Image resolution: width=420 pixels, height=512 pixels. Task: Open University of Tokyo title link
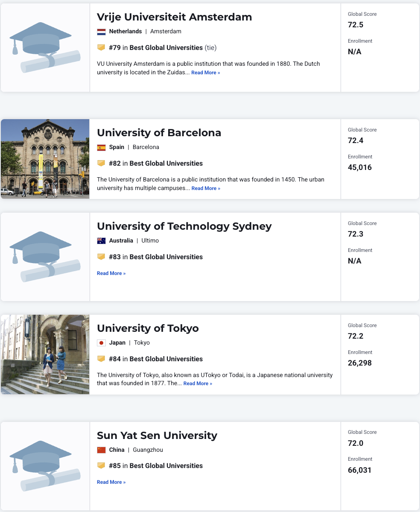pos(148,328)
